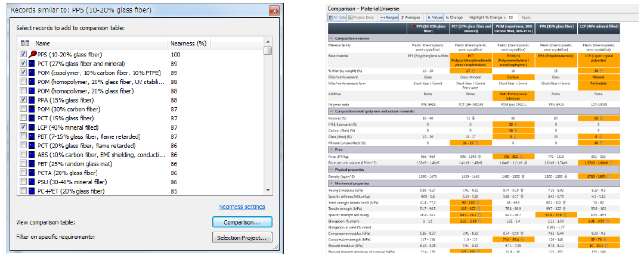
Task: Select the POM (copolymer, 10% carbon fiber) column header
Action: click(514, 29)
